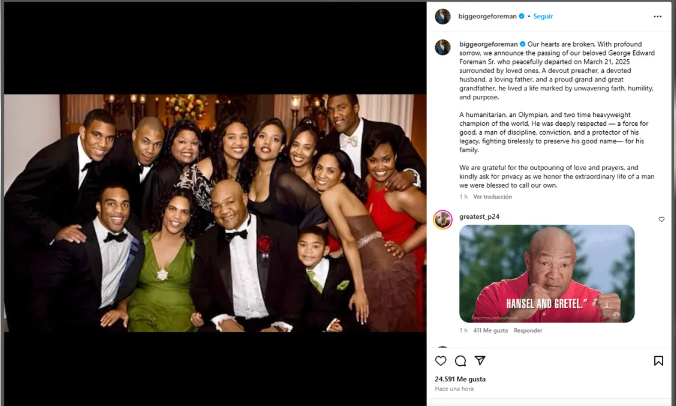676x406 pixels.
Task: Open the greatest_p24 commenter avatar
Action: pyautogui.click(x=442, y=219)
